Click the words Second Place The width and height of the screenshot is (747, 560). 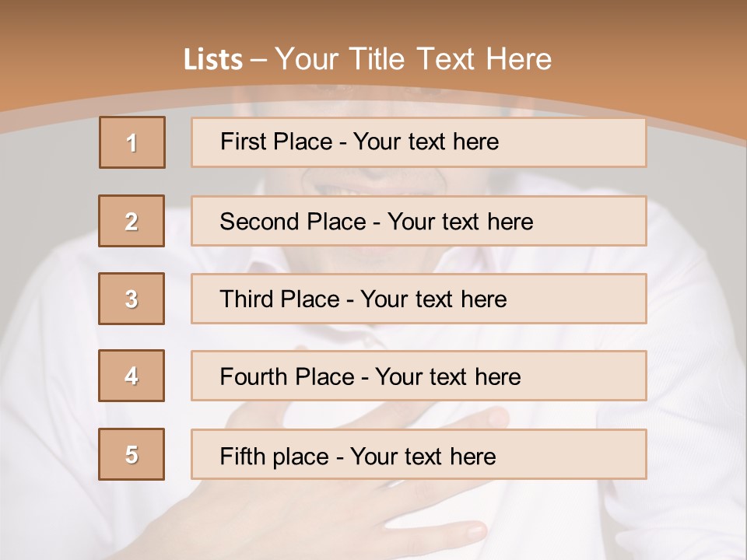tap(293, 222)
